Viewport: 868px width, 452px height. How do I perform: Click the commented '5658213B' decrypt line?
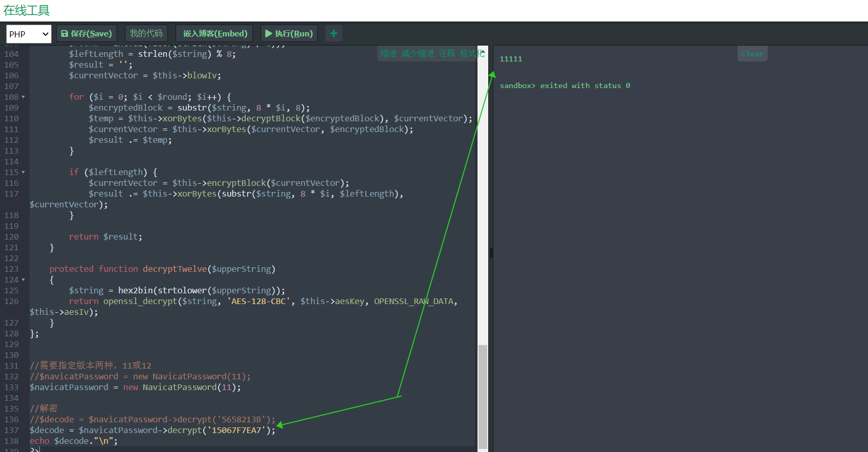pyautogui.click(x=153, y=420)
